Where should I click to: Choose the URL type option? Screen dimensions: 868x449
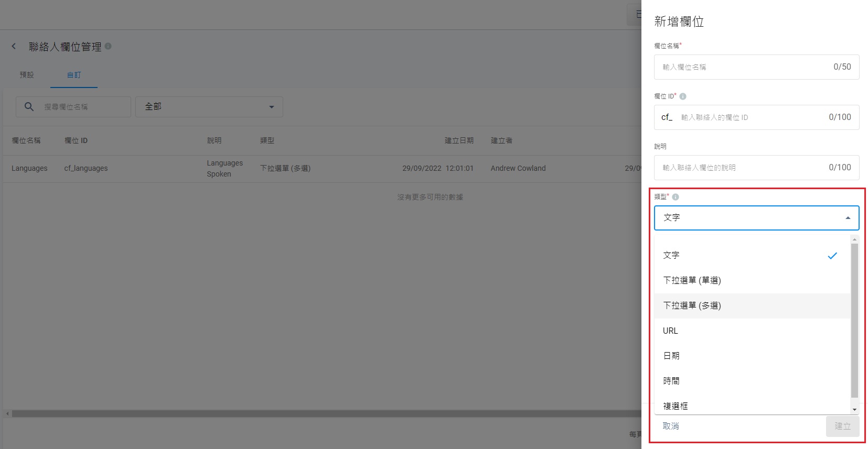[752, 331]
